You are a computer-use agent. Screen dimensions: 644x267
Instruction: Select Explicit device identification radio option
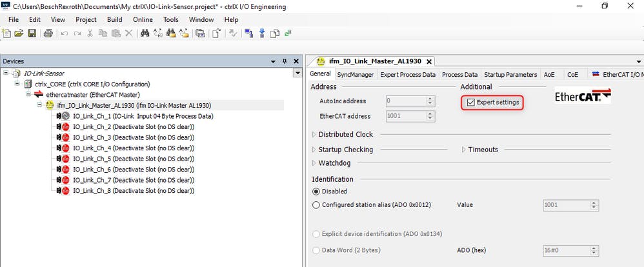coord(316,234)
